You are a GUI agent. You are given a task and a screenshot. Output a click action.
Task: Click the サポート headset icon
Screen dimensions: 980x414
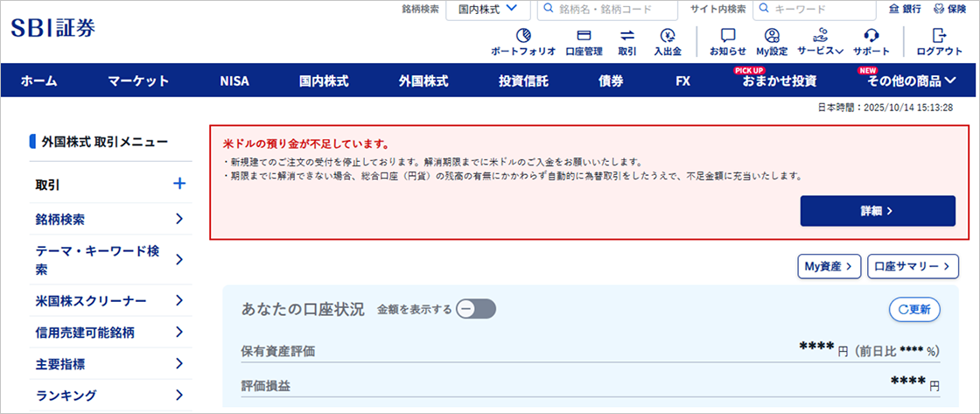pyautogui.click(x=871, y=37)
